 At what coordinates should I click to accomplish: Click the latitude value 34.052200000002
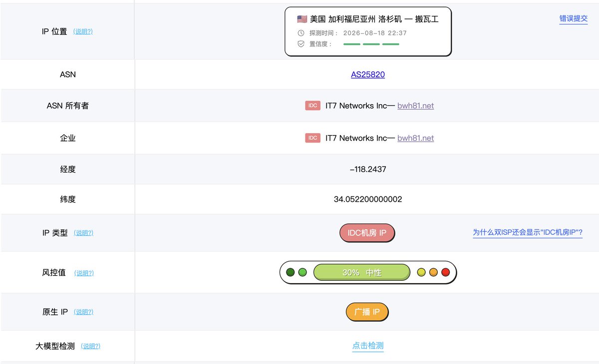pos(368,199)
